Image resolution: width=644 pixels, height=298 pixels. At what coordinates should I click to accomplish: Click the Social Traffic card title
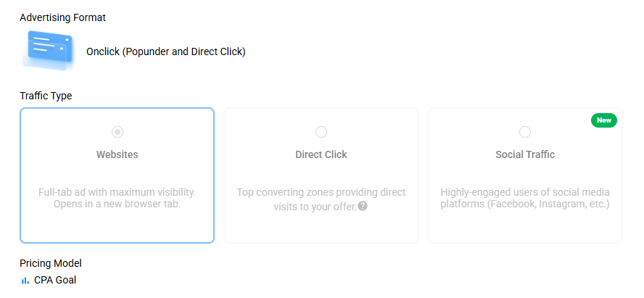pos(525,154)
